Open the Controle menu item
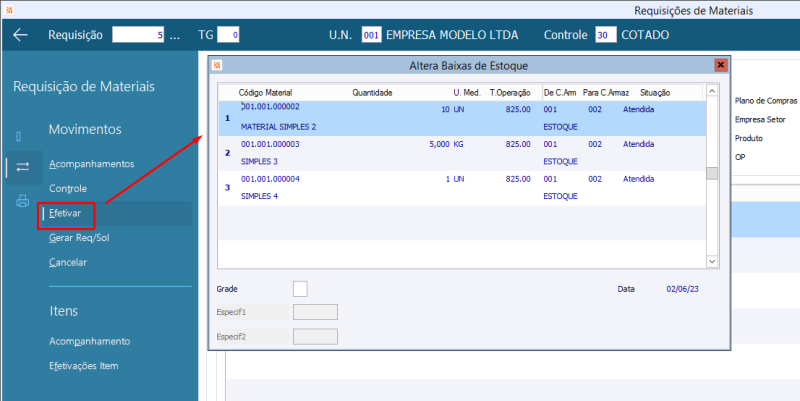The image size is (800, 401). (x=68, y=188)
